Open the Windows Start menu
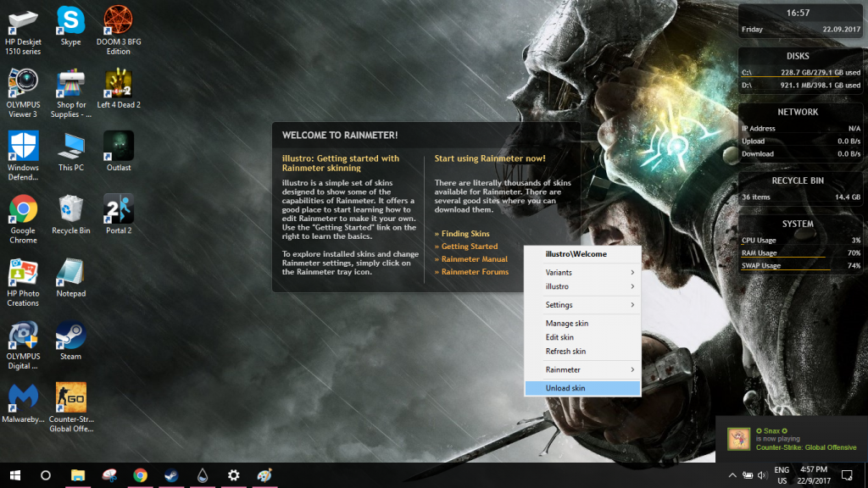868x488 pixels. point(15,475)
